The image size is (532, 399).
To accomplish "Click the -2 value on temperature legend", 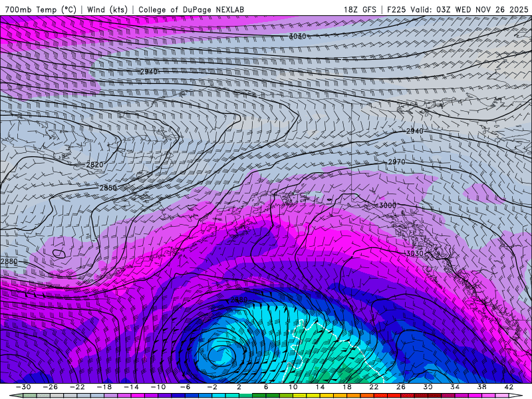I will (212, 387).
